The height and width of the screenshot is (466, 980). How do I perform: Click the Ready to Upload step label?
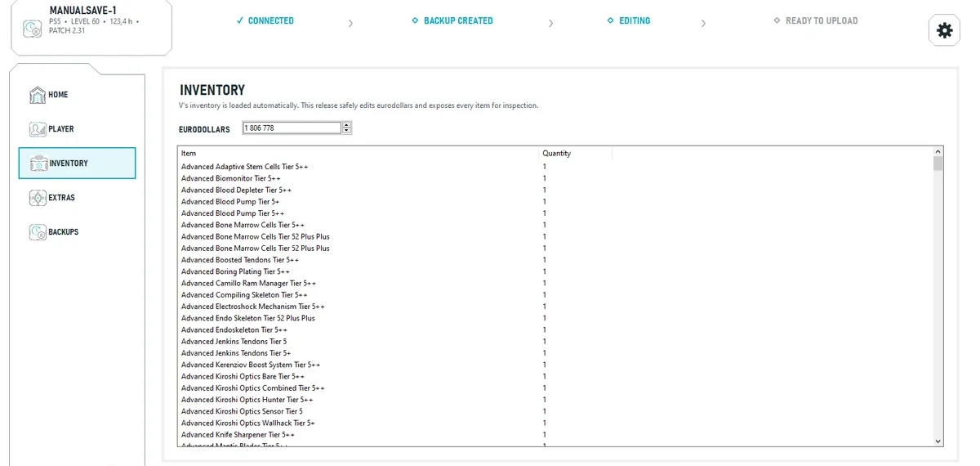pos(822,20)
